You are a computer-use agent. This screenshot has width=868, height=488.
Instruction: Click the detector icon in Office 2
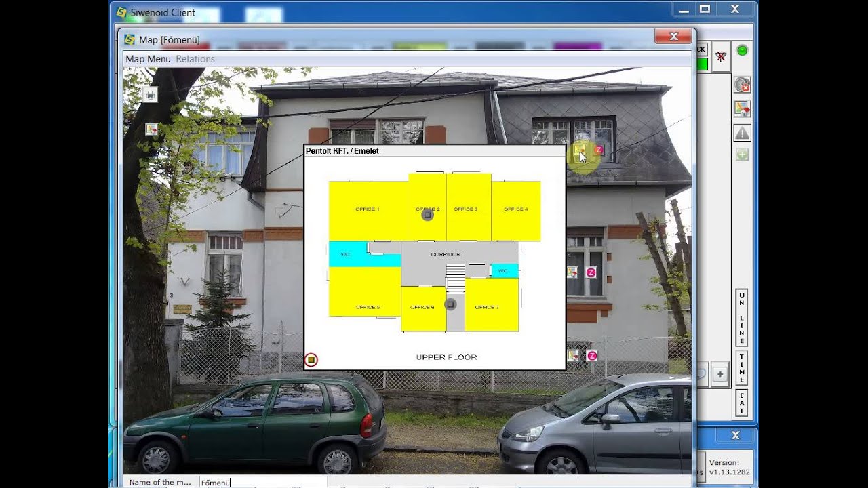[427, 215]
